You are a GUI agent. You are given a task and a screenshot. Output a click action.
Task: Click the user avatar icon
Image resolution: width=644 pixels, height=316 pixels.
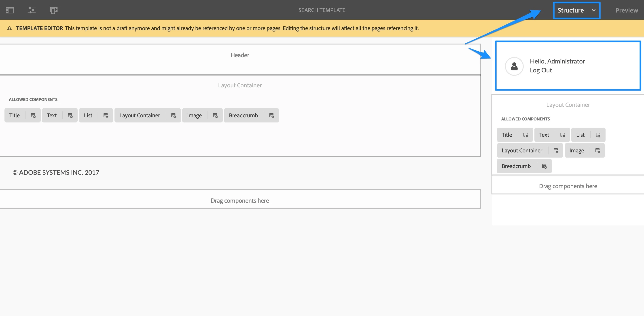point(514,66)
